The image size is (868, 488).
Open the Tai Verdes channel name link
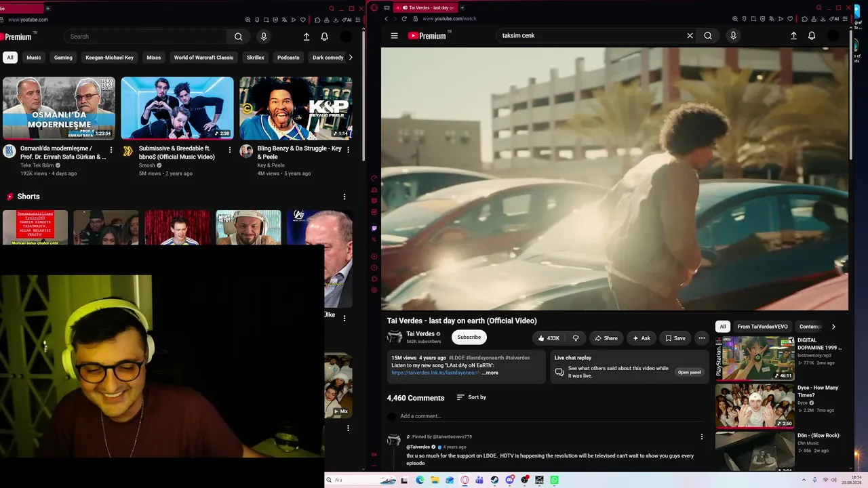pyautogui.click(x=420, y=334)
